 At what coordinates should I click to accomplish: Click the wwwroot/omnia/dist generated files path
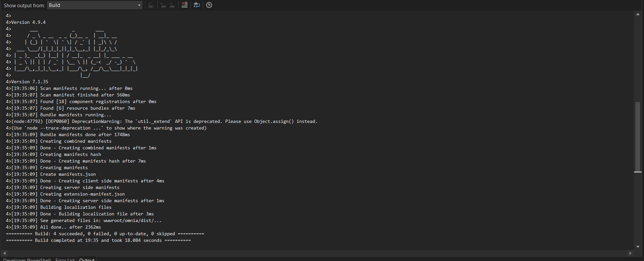click(x=132, y=220)
